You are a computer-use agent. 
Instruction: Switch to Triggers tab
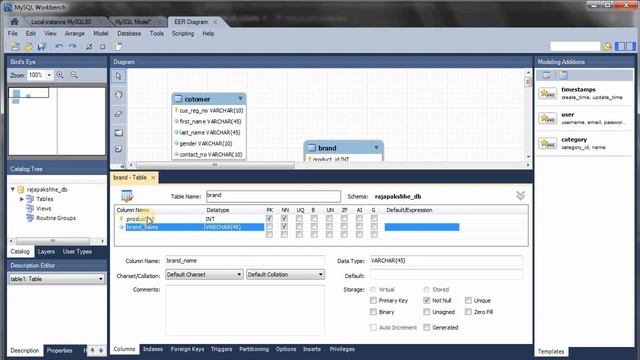pos(222,349)
